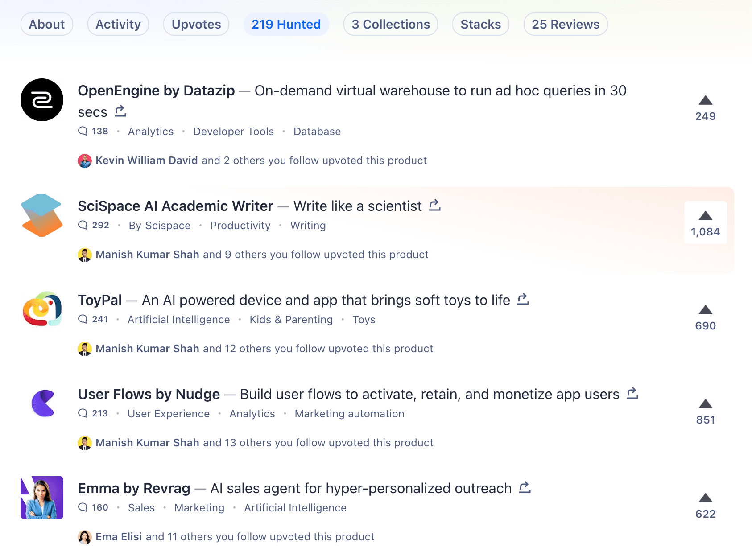Viewport: 752px width, 560px height.
Task: Open the 292 comments on SciSpace
Action: pyautogui.click(x=94, y=225)
